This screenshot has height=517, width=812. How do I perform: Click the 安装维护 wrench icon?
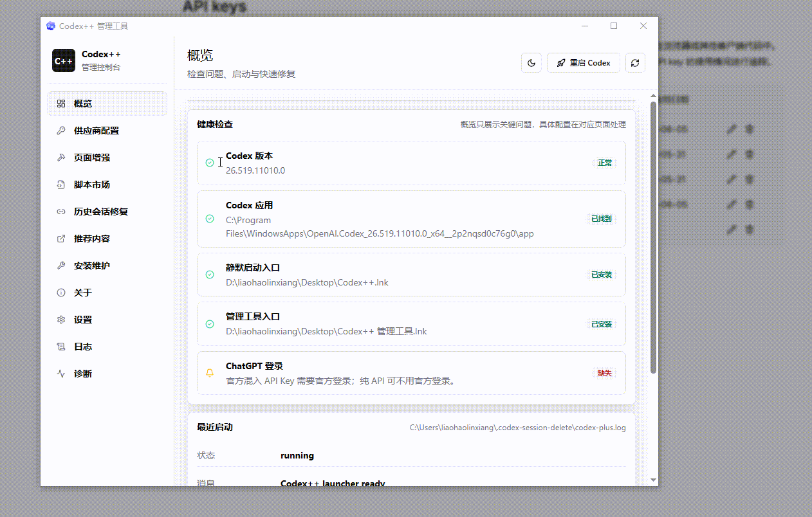[x=61, y=266]
